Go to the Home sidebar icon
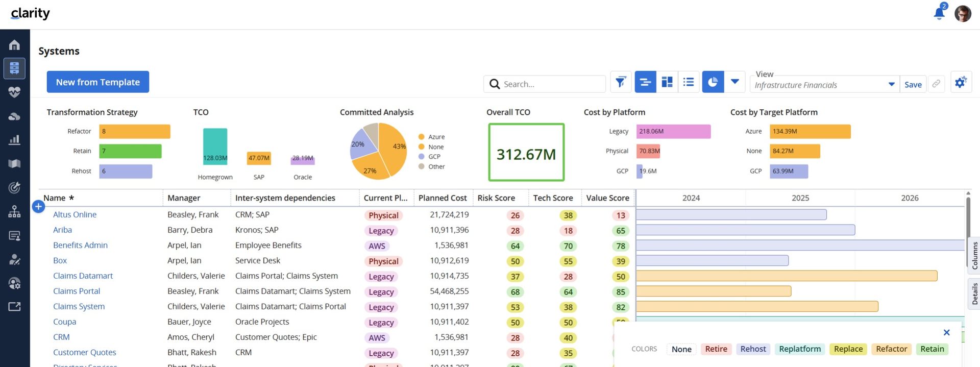This screenshot has height=367, width=980. point(14,45)
